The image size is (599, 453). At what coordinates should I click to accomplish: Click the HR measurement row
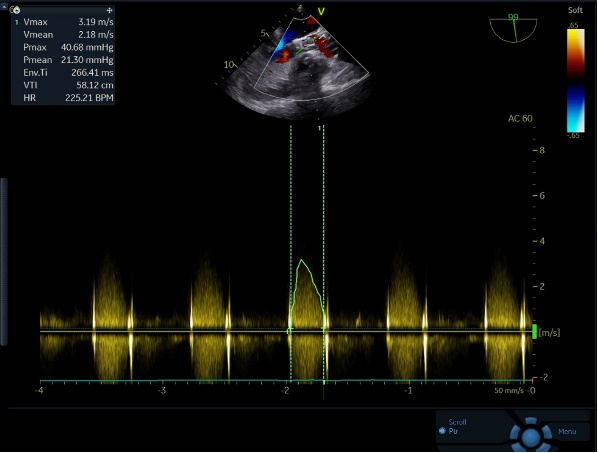click(x=63, y=98)
